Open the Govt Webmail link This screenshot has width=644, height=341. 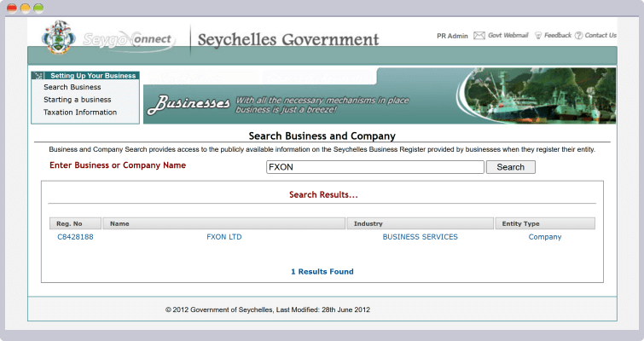[x=508, y=35]
